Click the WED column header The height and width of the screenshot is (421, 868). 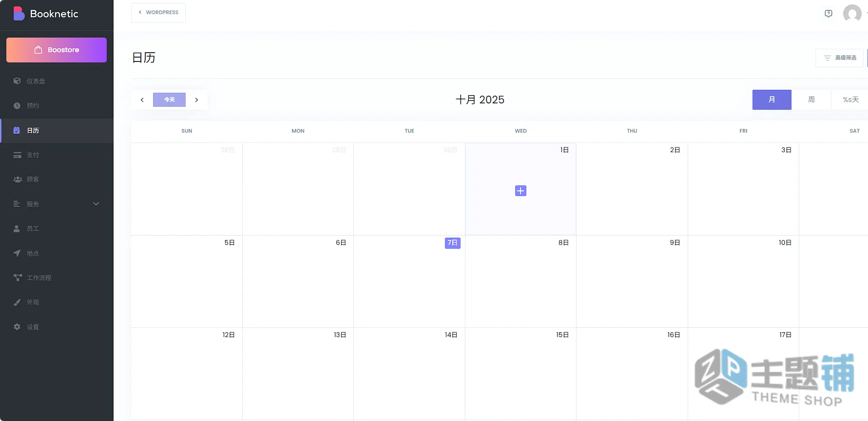pyautogui.click(x=521, y=131)
